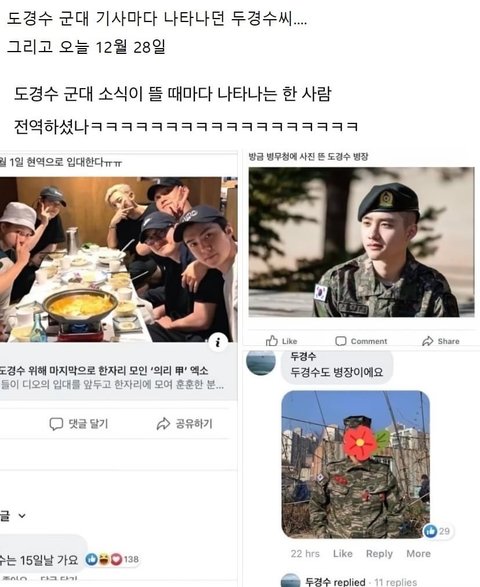The image size is (480, 587).
Task: Expand the comment sort chevron dropdown
Action: pyautogui.click(x=22, y=516)
